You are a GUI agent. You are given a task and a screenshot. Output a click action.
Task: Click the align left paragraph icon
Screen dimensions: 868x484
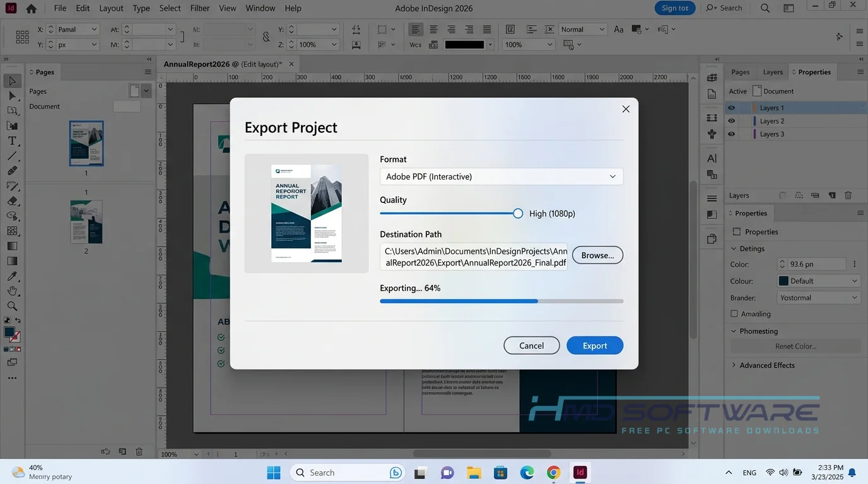pyautogui.click(x=416, y=29)
